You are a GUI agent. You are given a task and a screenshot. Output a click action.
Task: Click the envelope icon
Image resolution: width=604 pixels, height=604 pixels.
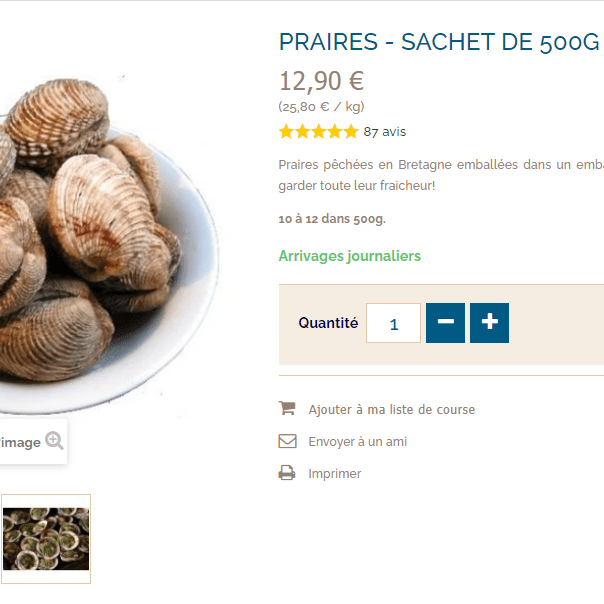click(287, 441)
